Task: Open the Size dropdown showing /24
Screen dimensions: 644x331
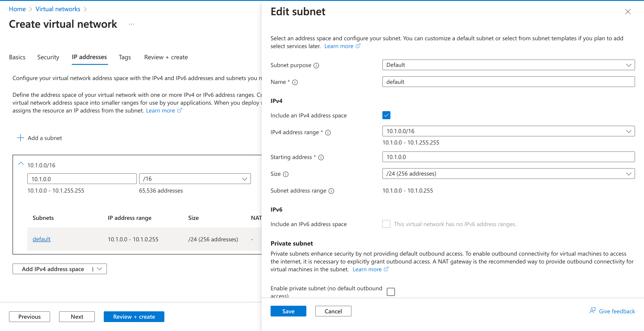Action: [x=629, y=174]
